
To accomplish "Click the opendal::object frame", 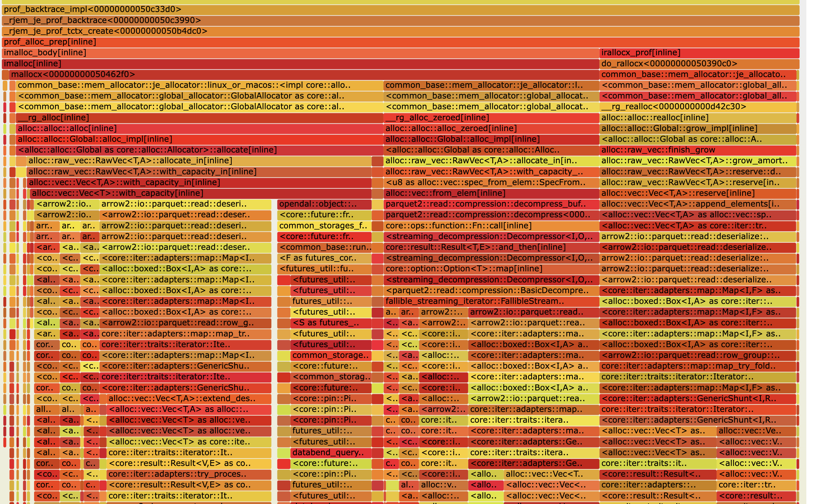I will pyautogui.click(x=324, y=204).
